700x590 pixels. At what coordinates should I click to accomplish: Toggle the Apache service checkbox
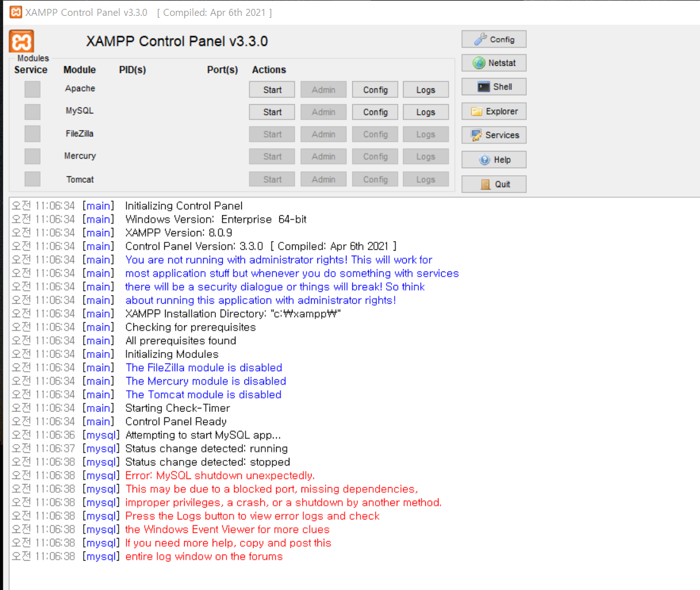point(32,89)
